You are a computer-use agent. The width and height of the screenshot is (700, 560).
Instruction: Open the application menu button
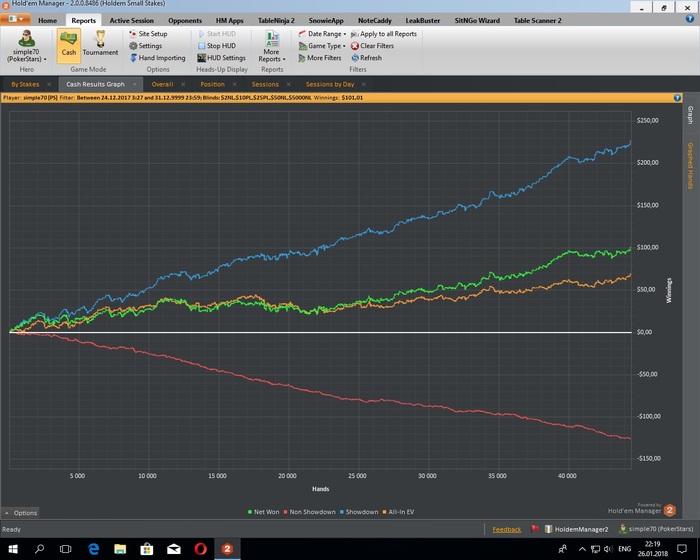tap(15, 19)
